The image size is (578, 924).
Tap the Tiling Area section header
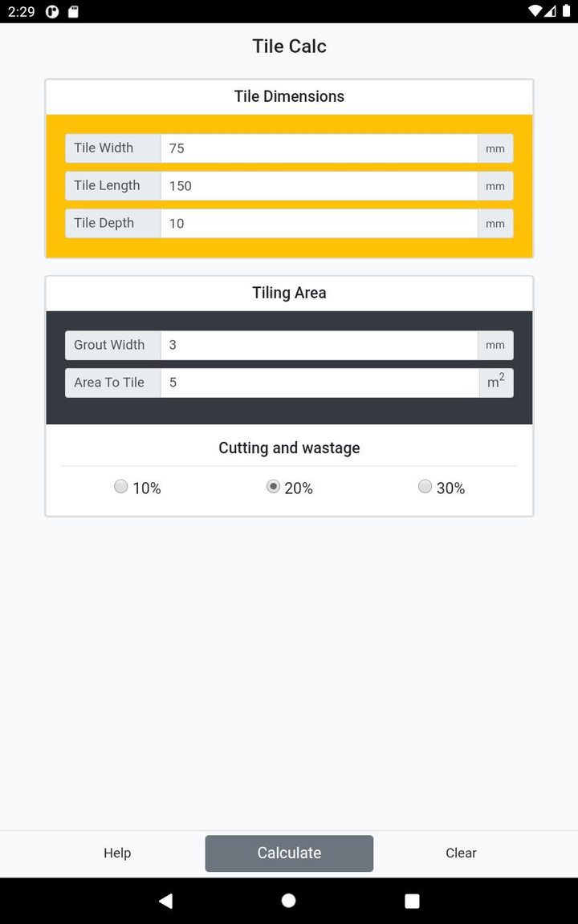(289, 293)
